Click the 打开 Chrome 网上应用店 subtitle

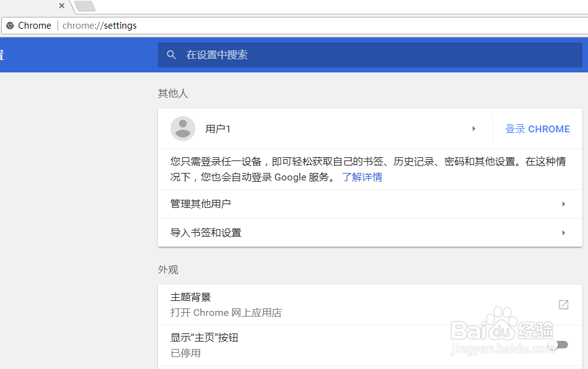coord(226,312)
